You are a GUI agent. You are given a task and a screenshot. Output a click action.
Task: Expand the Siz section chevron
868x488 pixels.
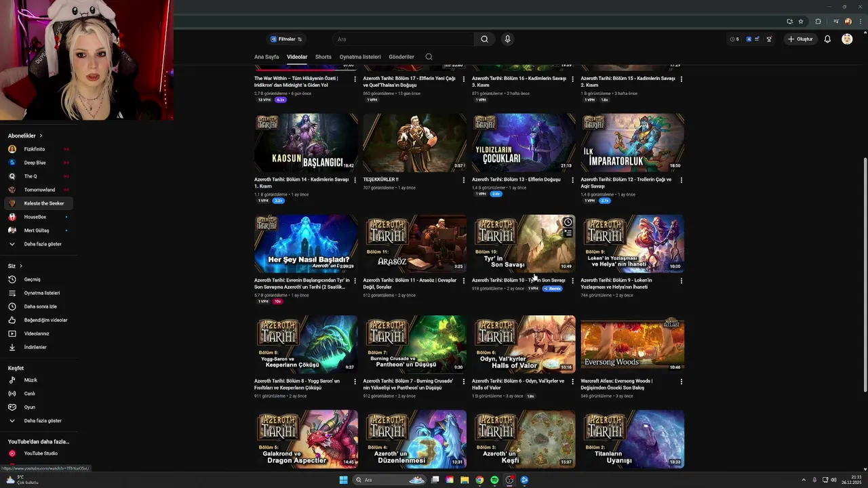(21, 266)
